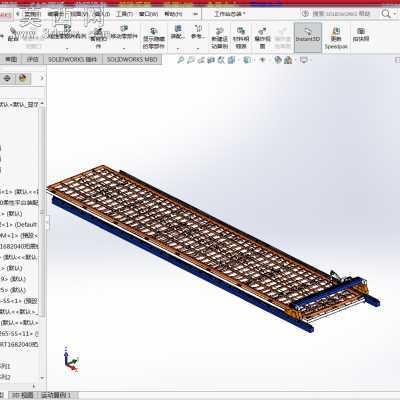Switch to the 运动算例 1 bottom tab
This screenshot has height=400, width=400.
click(x=56, y=395)
